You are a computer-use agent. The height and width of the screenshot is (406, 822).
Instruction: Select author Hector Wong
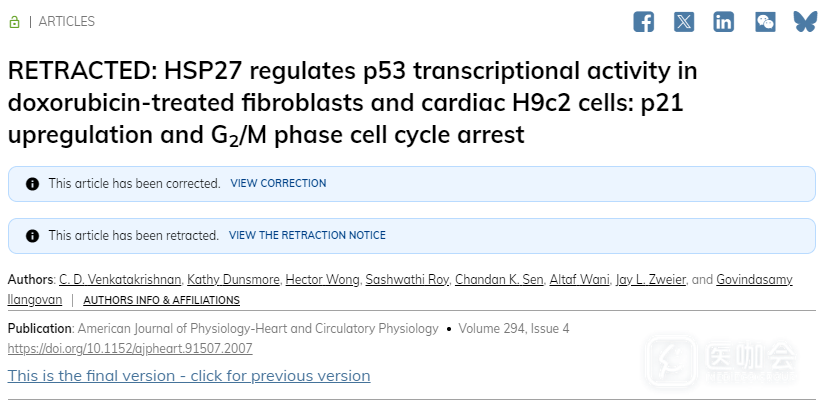pyautogui.click(x=321, y=280)
